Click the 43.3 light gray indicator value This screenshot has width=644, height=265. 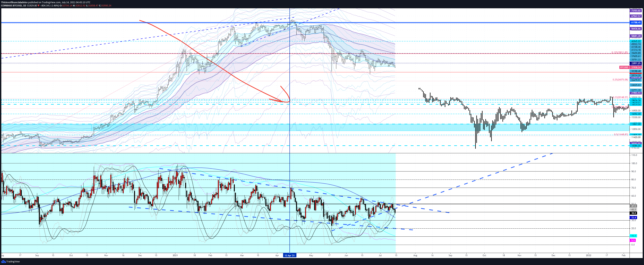[633, 210]
